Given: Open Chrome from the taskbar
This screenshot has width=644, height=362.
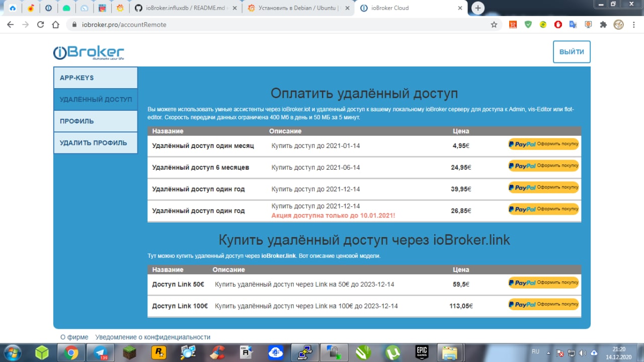Looking at the screenshot, I should 71,352.
